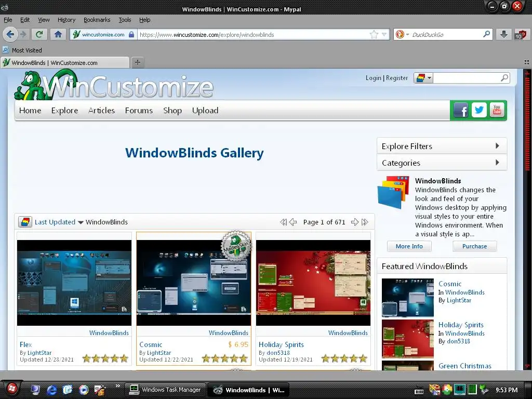532x399 pixels.
Task: Open the downloads arrow icon in toolbar
Action: (x=504, y=34)
